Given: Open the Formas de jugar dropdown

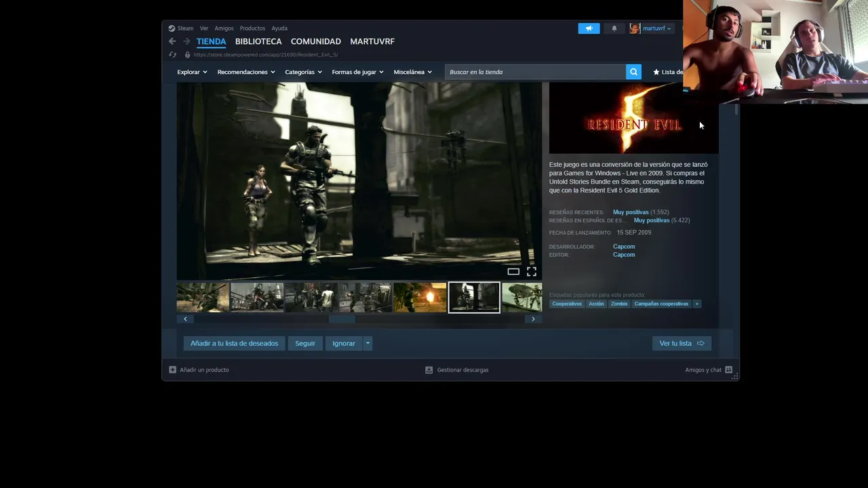Looking at the screenshot, I should click(357, 72).
